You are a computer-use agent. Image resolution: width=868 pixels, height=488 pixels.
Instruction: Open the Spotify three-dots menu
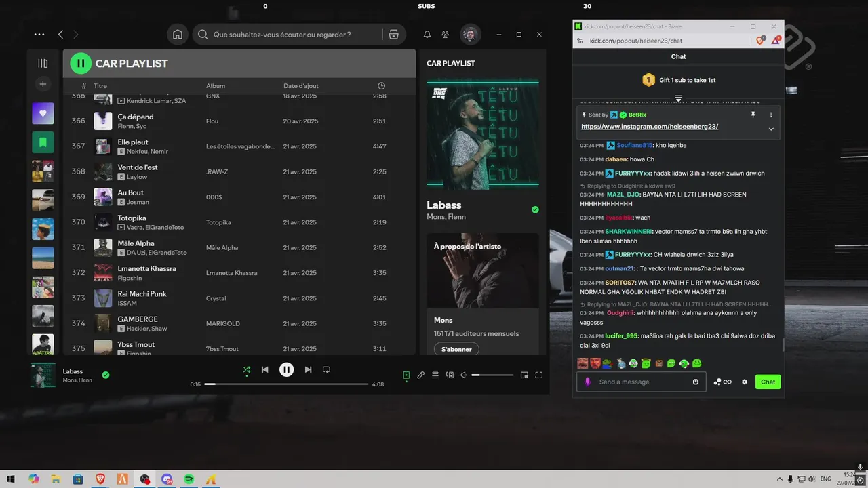click(39, 35)
